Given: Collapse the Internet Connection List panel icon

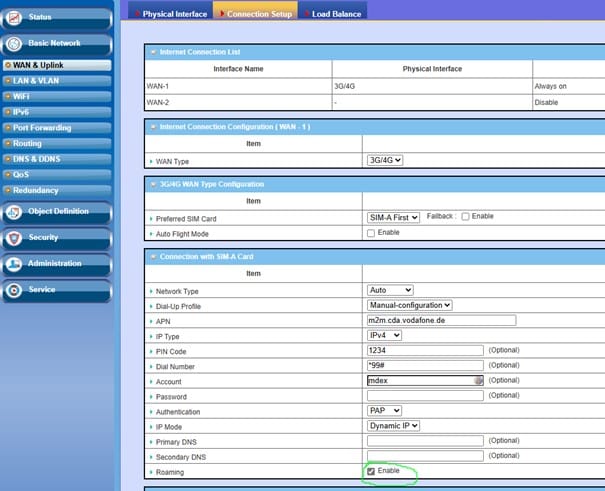Looking at the screenshot, I should [154, 52].
